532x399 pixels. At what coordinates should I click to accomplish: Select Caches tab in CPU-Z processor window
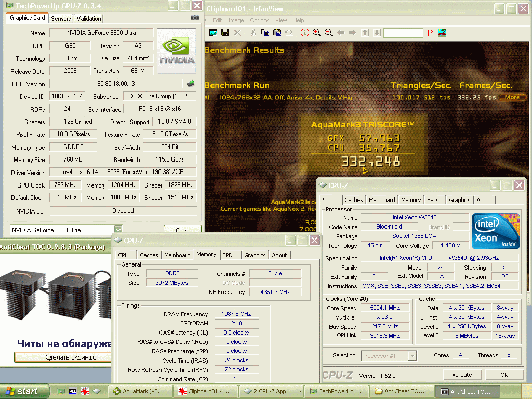tap(353, 200)
